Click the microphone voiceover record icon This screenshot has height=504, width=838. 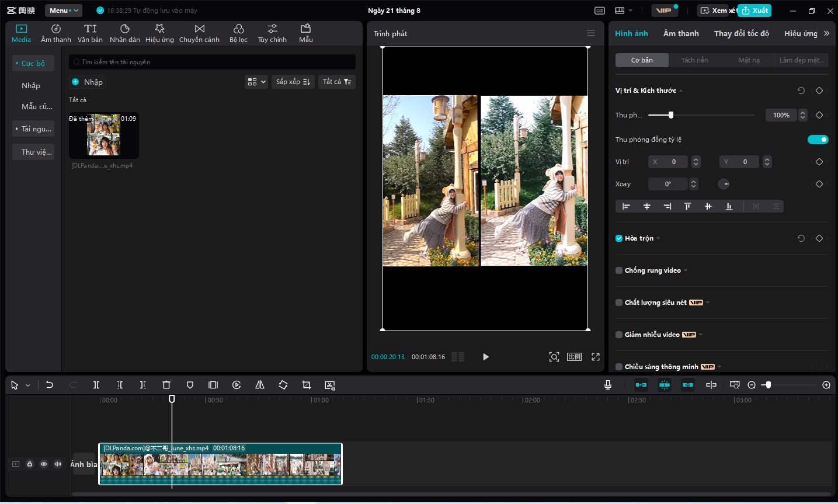pos(608,385)
